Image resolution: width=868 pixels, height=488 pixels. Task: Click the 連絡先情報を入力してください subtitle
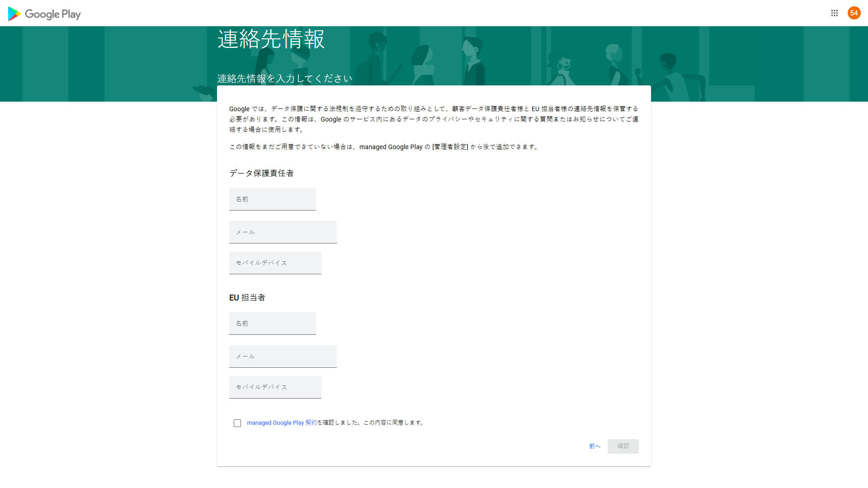point(284,79)
